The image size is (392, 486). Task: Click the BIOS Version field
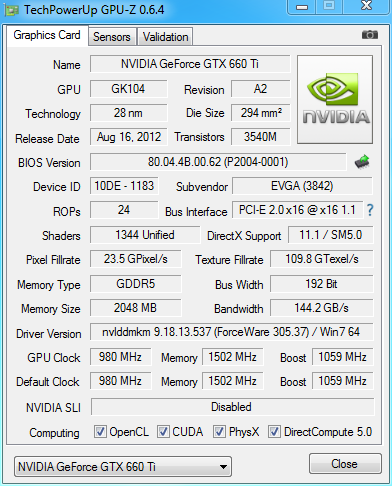218,162
